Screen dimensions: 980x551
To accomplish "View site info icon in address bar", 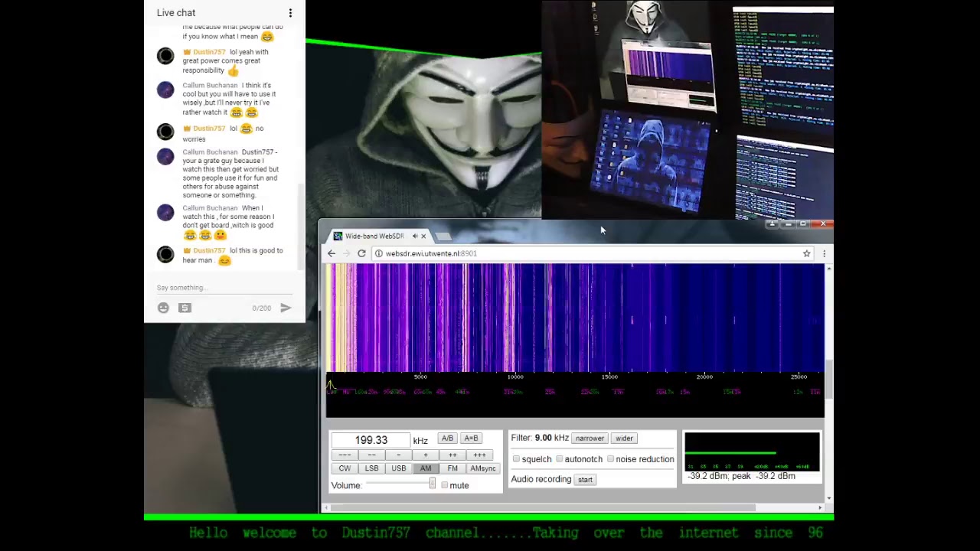I will pyautogui.click(x=378, y=253).
